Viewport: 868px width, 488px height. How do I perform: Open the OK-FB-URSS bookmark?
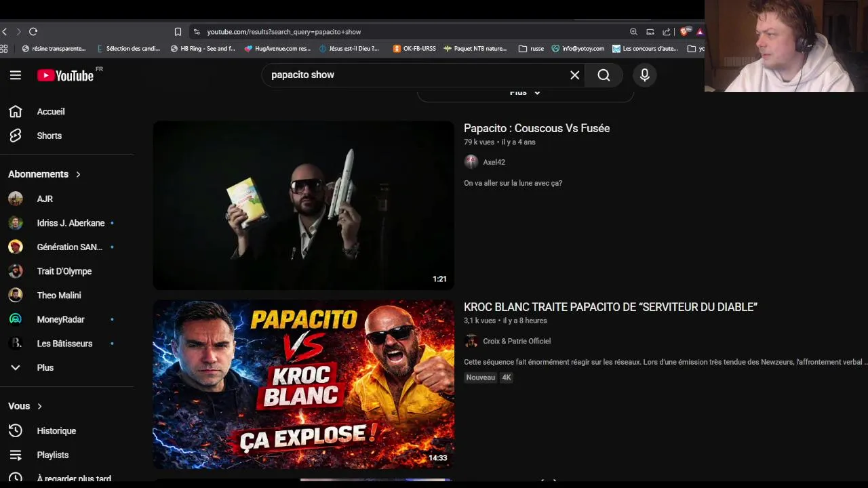click(x=414, y=49)
